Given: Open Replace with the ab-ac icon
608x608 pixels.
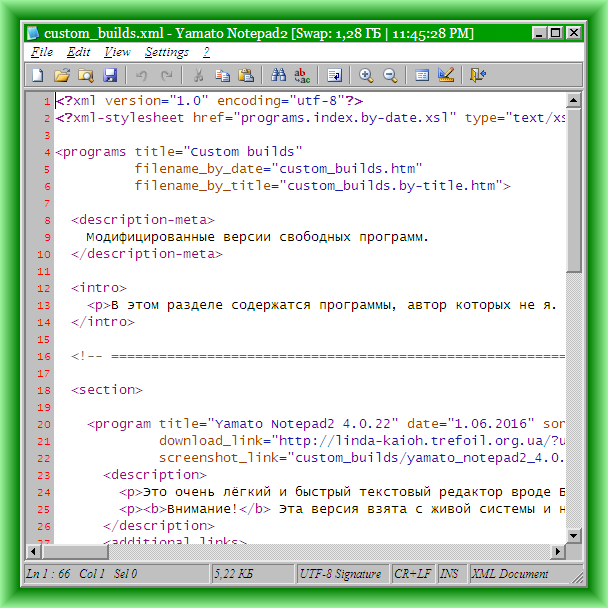Looking at the screenshot, I should (x=302, y=75).
